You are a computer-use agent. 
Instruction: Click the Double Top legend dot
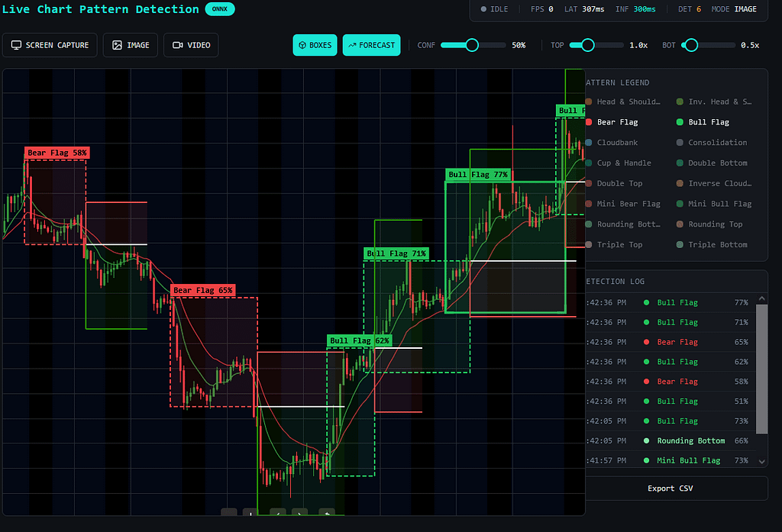point(589,183)
